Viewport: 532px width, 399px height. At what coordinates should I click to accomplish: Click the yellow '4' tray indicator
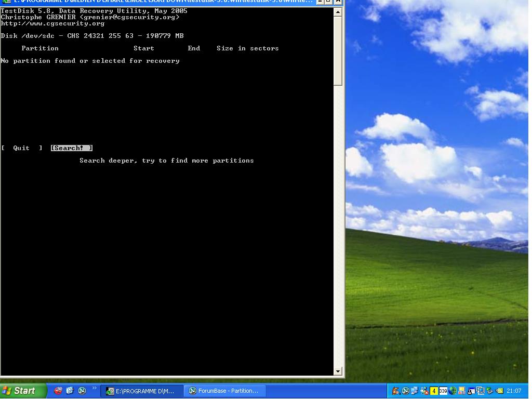[434, 391]
